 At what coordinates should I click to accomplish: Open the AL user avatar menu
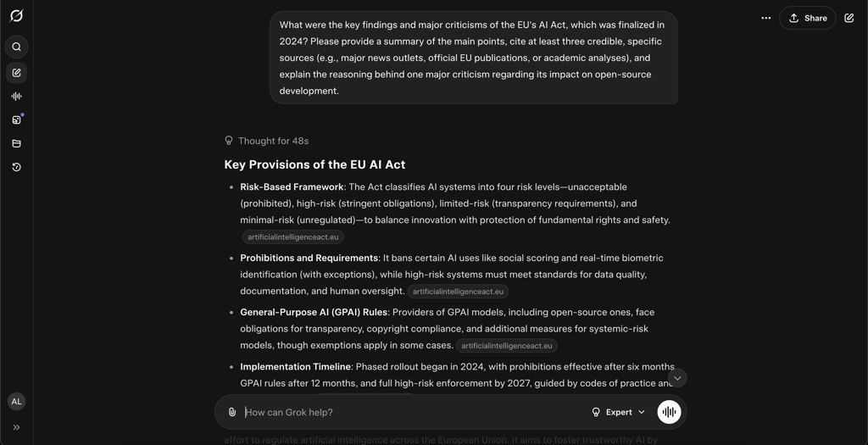click(x=17, y=402)
